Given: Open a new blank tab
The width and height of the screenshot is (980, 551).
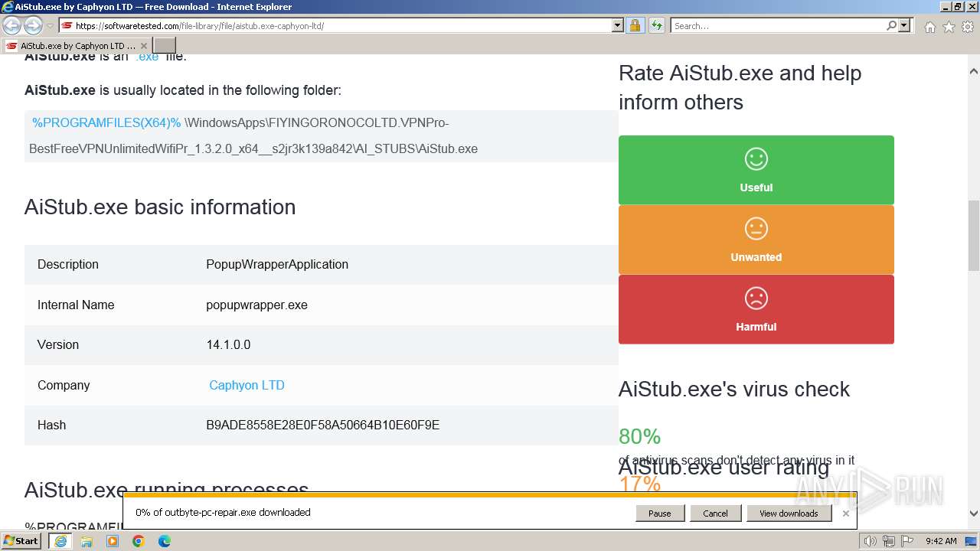Looking at the screenshot, I should click(165, 46).
